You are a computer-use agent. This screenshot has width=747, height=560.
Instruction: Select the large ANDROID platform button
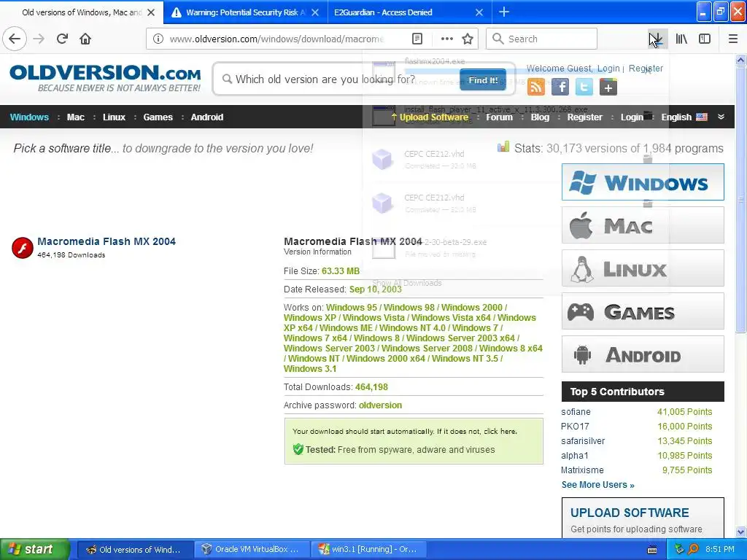click(643, 354)
